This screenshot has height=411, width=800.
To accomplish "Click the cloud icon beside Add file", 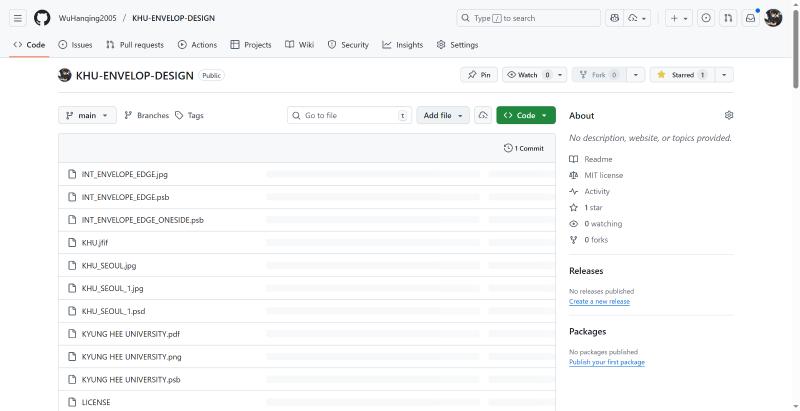I will point(483,115).
